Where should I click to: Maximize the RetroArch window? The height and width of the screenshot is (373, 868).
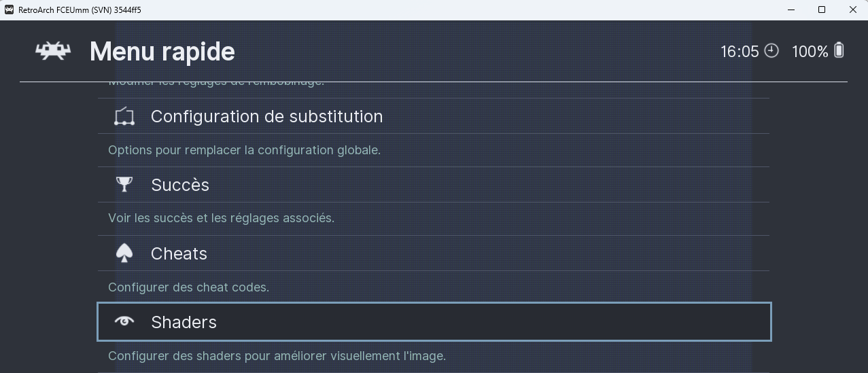coord(822,10)
